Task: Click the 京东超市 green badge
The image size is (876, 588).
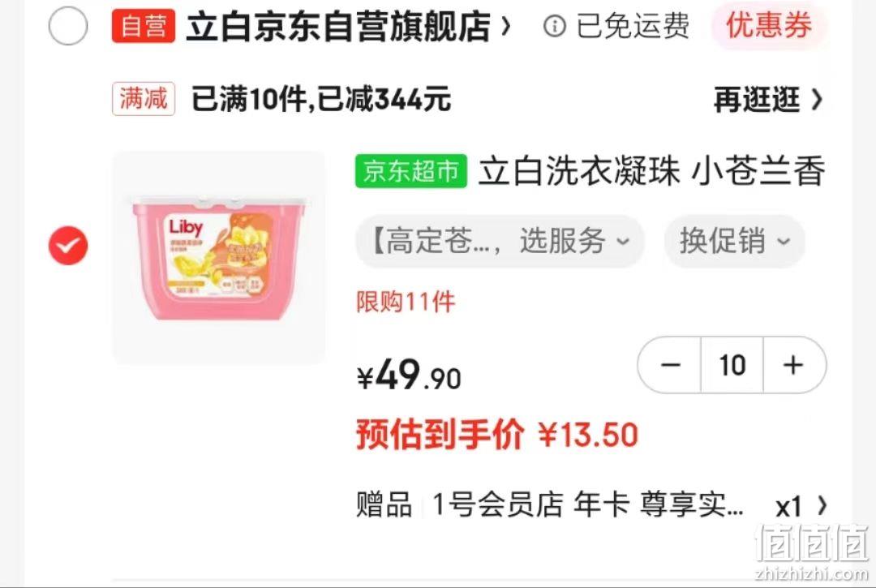Action: pos(411,171)
